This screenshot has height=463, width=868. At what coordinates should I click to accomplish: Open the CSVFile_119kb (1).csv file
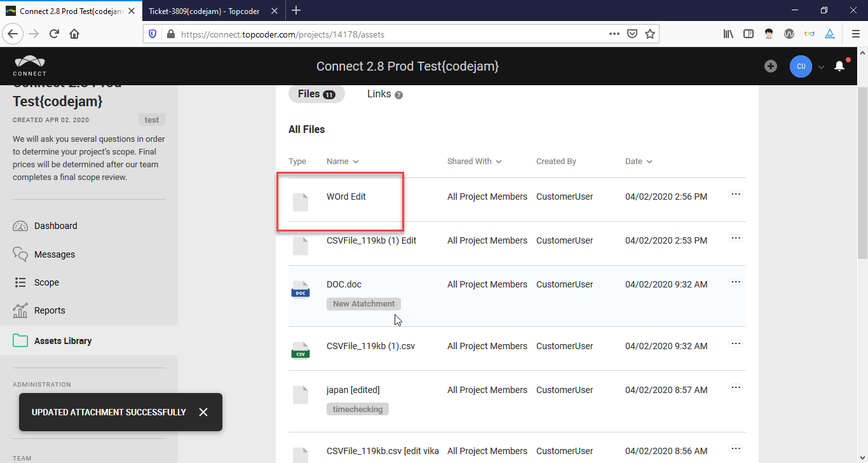[x=370, y=346]
